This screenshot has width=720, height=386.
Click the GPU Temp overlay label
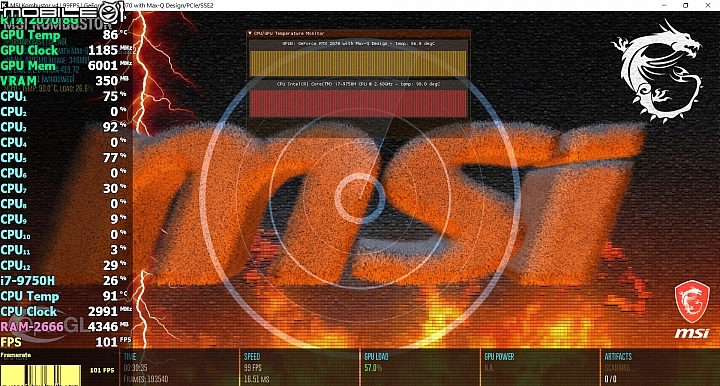30,35
